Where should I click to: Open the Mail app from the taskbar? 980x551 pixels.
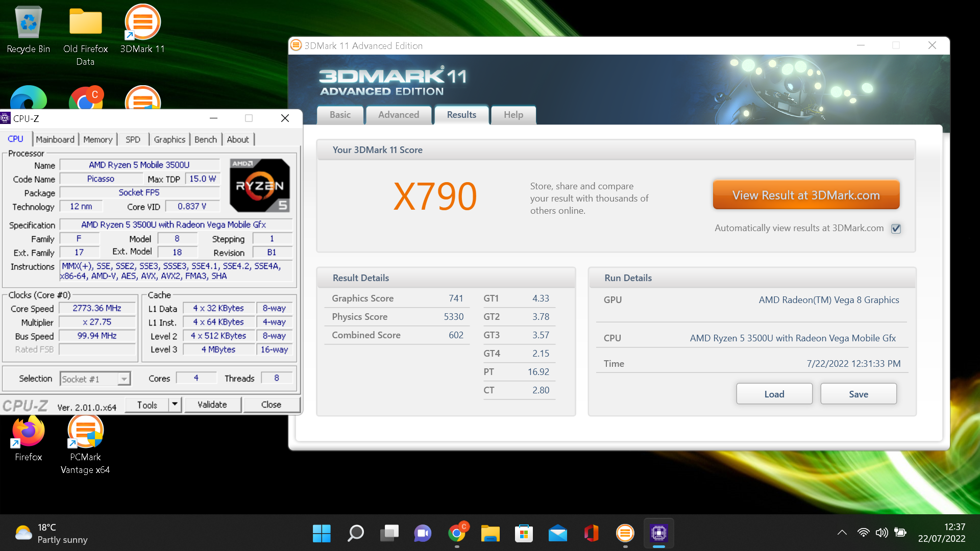(557, 533)
